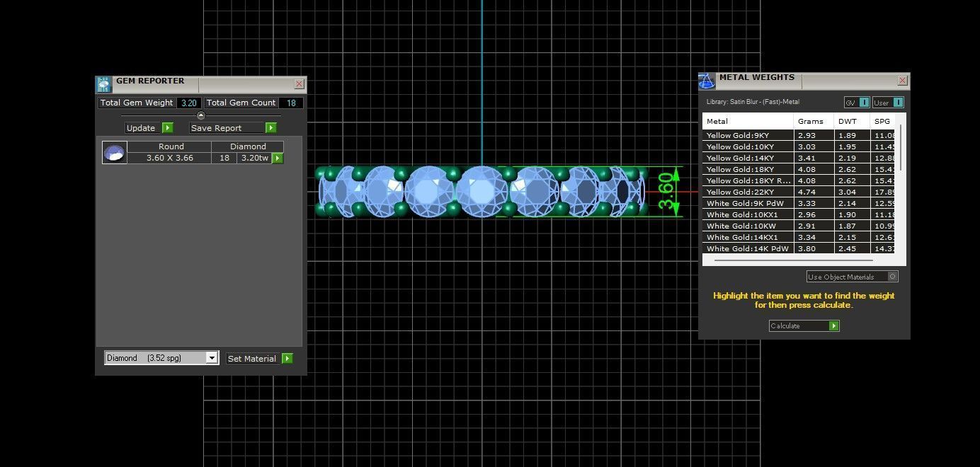Screen dimensions: 980x467
Task: Select the Yellow Gold:22KY row
Action: (x=800, y=192)
